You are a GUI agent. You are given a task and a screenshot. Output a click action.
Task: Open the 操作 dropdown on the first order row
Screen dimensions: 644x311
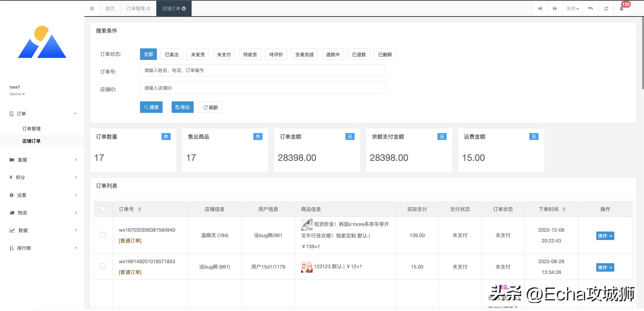coord(605,236)
